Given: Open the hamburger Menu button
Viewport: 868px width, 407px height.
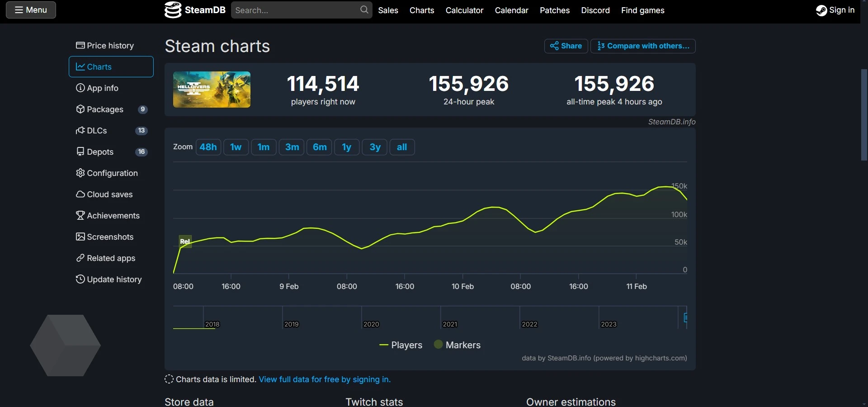Looking at the screenshot, I should (x=31, y=10).
